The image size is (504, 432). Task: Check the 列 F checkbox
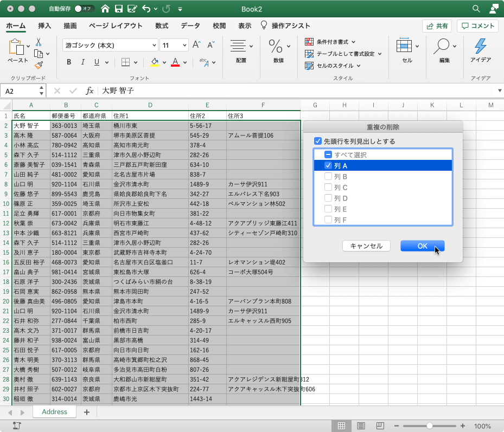(328, 220)
